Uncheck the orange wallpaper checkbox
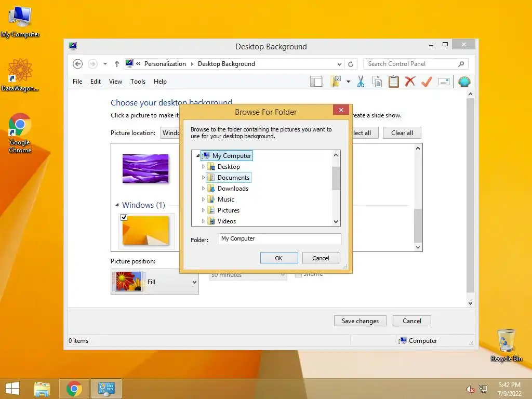 click(x=124, y=218)
